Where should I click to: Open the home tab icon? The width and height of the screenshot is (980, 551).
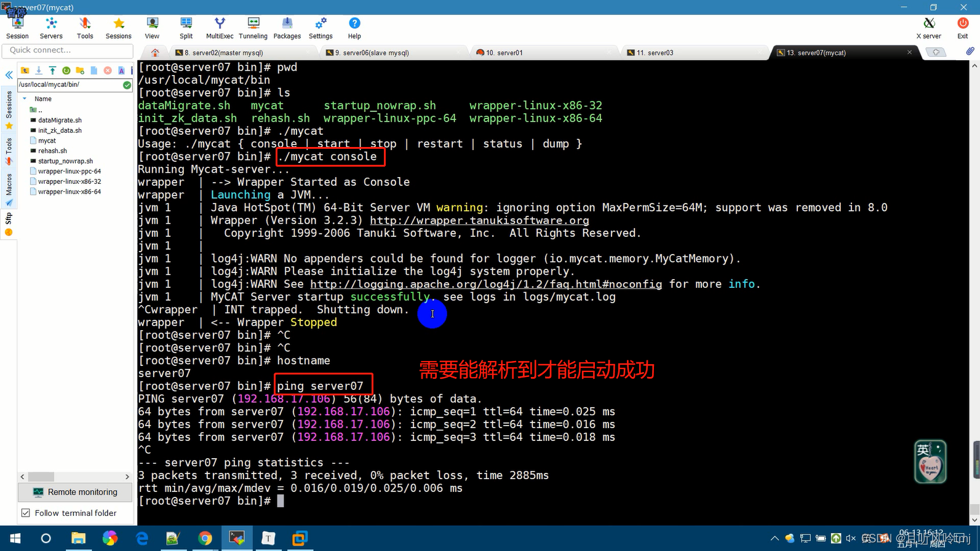(x=155, y=53)
